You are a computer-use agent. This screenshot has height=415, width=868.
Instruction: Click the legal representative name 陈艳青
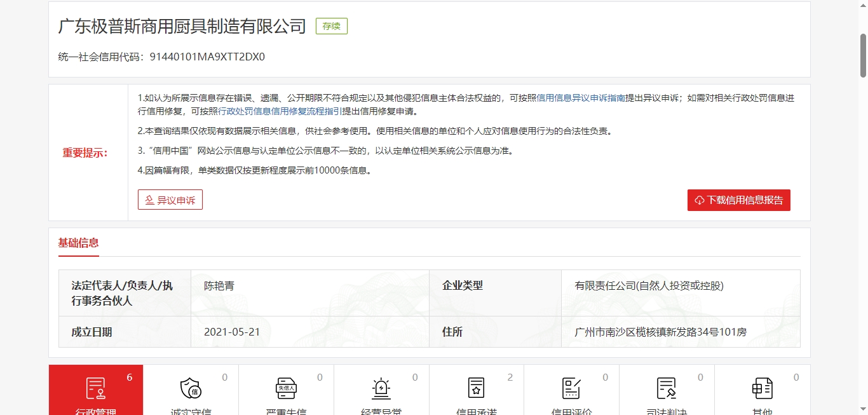tap(219, 286)
